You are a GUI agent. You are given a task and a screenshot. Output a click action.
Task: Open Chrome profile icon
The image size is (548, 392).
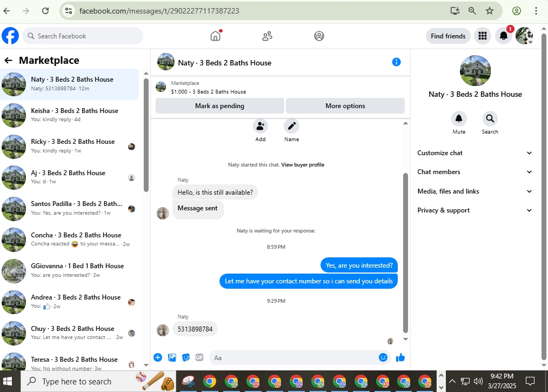click(x=517, y=11)
